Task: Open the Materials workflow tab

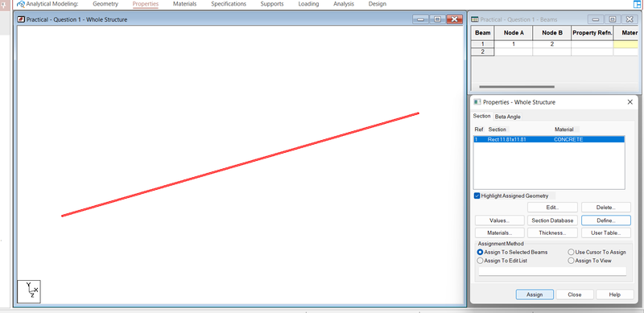Action: 185,4
